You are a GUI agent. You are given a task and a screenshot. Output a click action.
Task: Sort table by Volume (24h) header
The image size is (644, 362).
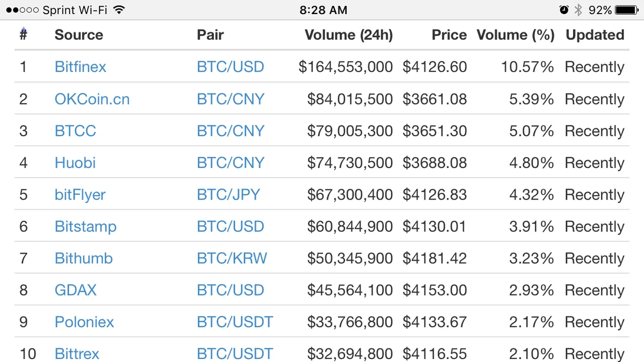click(349, 35)
